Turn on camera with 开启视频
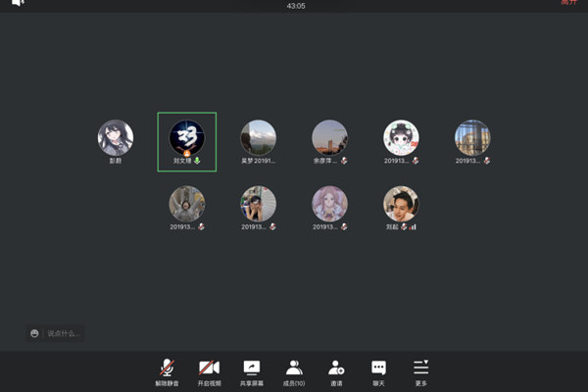Screen dimensions: 588x392 pos(210,371)
